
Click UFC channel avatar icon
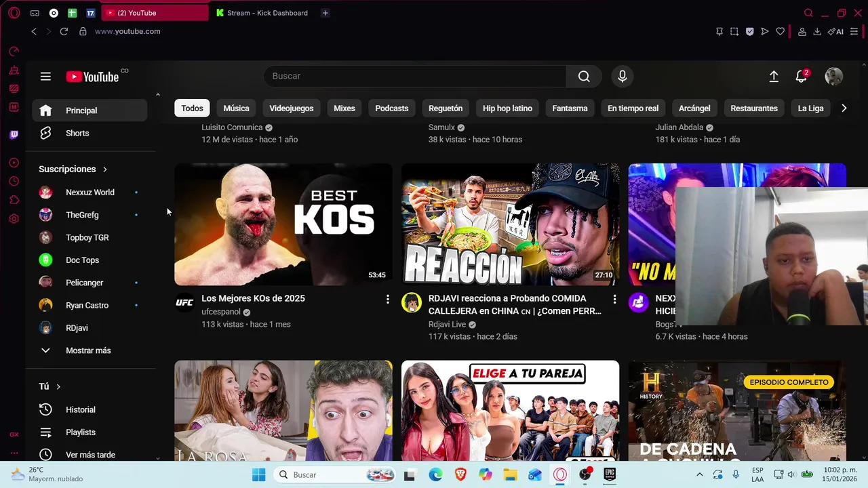click(x=184, y=302)
